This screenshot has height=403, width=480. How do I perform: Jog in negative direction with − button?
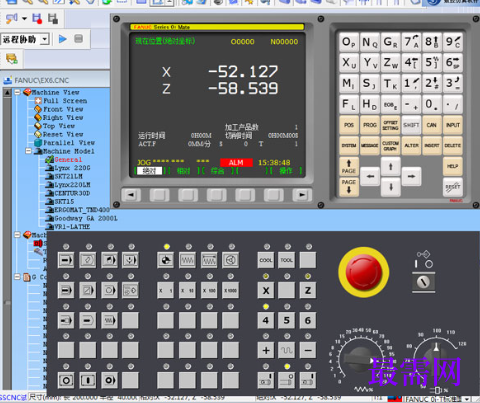[308, 350]
